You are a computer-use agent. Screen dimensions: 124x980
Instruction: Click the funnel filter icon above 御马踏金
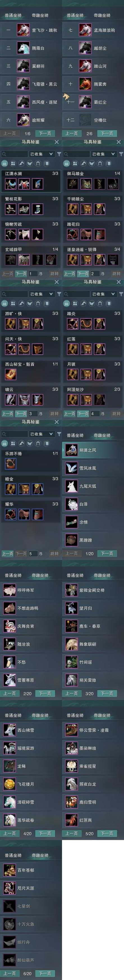(x=121, y=154)
